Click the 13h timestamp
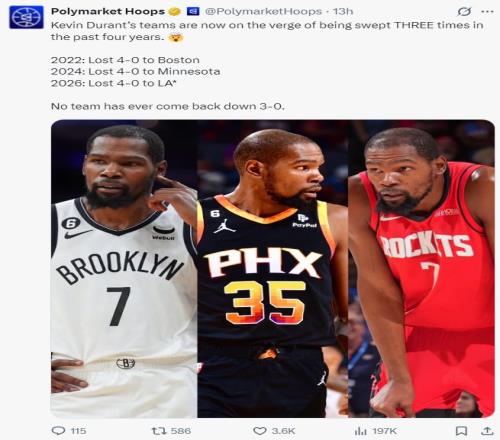The image size is (500, 440). point(343,11)
